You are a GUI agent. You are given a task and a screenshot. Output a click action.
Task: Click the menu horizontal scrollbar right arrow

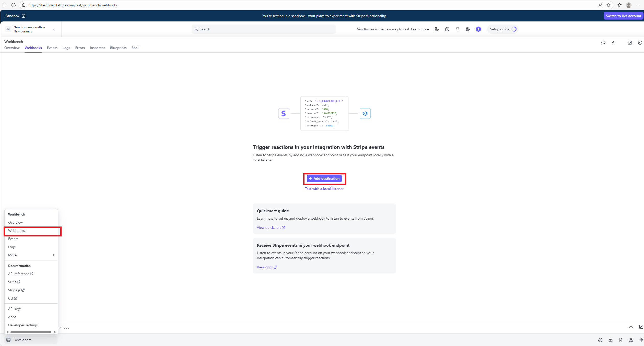[x=55, y=332]
